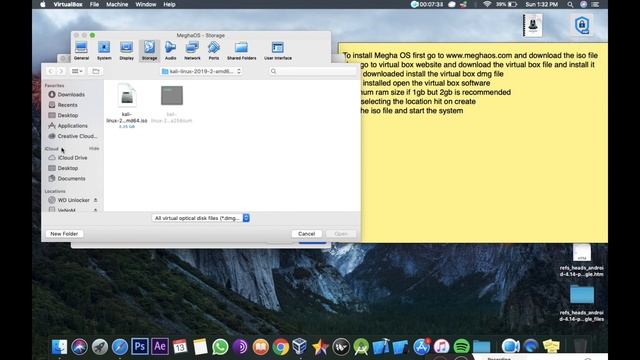
Task: Click the Wi-Fi status icon
Action: (x=487, y=4)
